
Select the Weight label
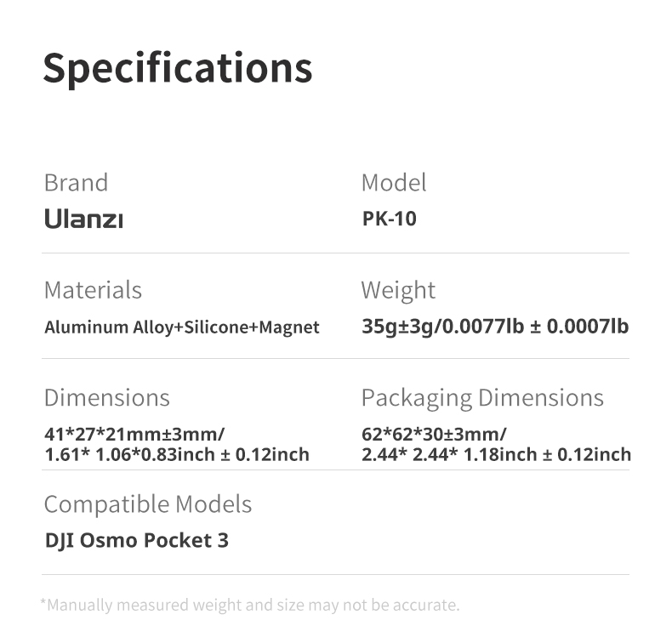pos(398,290)
